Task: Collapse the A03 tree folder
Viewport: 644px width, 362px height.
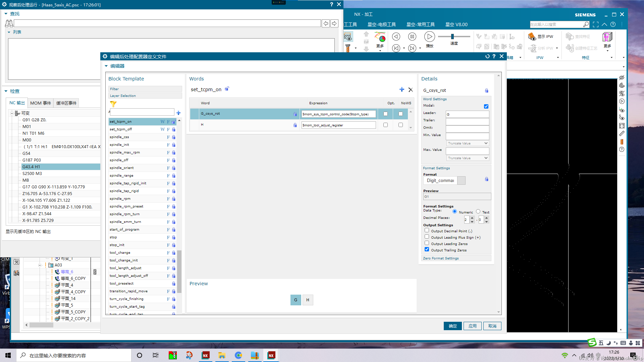Action: pyautogui.click(x=40, y=265)
